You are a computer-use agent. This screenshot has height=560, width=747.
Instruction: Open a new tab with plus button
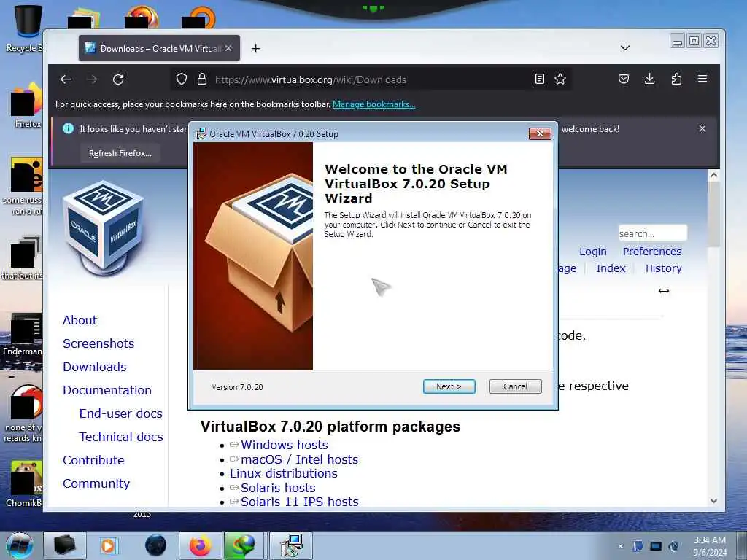coord(255,49)
